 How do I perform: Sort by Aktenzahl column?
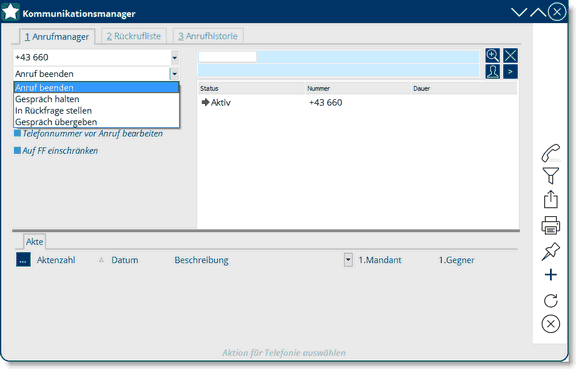(x=56, y=260)
